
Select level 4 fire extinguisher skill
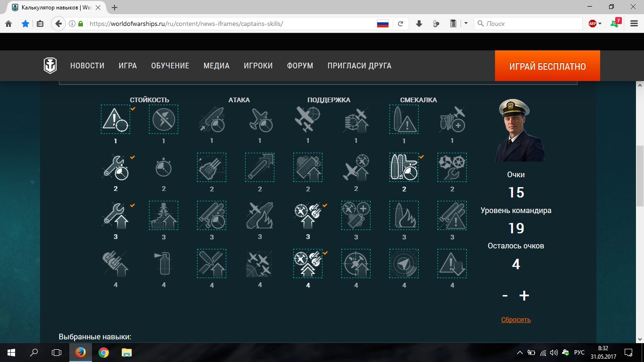click(164, 263)
